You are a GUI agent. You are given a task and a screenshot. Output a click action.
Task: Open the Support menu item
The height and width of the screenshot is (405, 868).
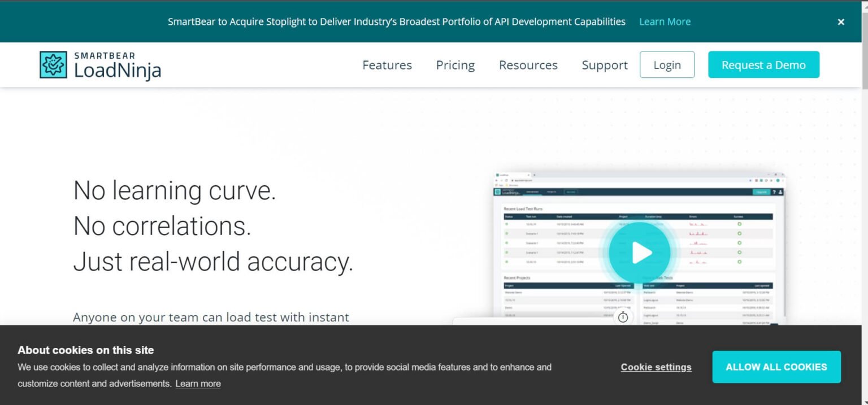[x=605, y=65]
